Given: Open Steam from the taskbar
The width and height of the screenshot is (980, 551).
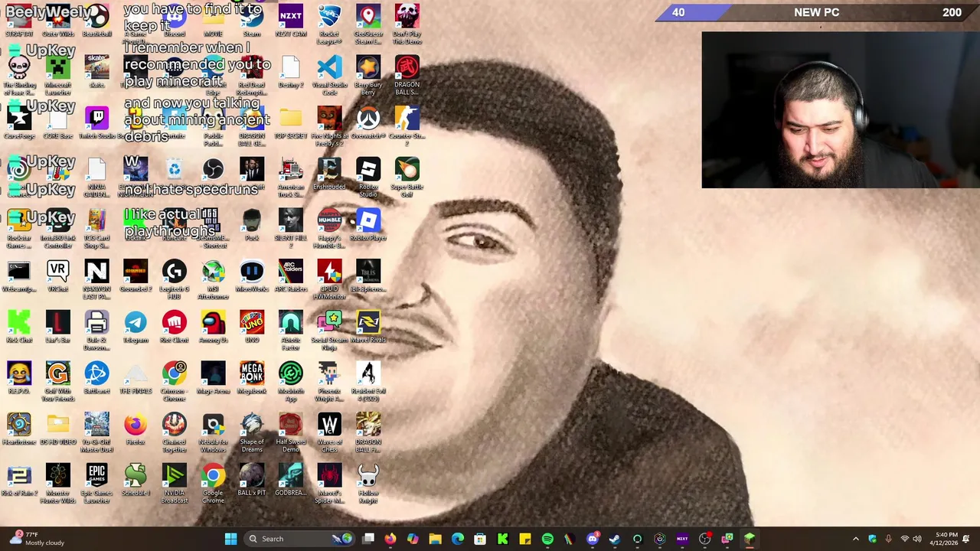Looking at the screenshot, I should point(615,539).
